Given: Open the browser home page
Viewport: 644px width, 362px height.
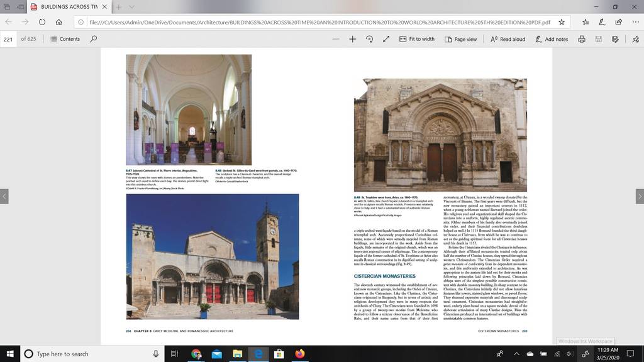Looking at the screenshot, I should 58,22.
